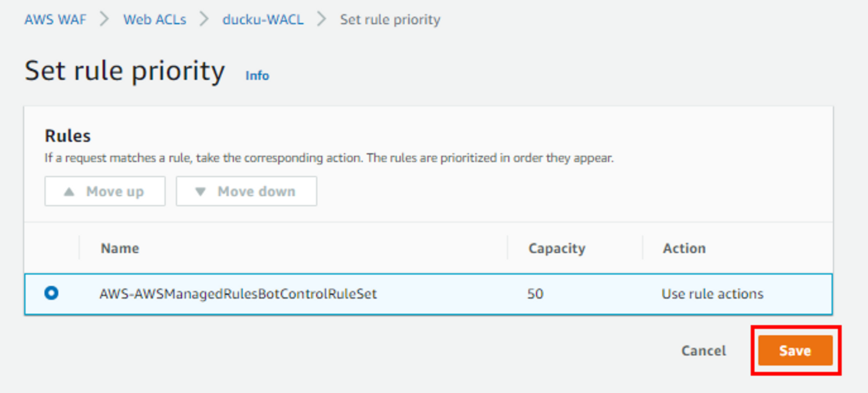Screen dimensions: 868x393
Task: Click the Name column header
Action: [120, 248]
